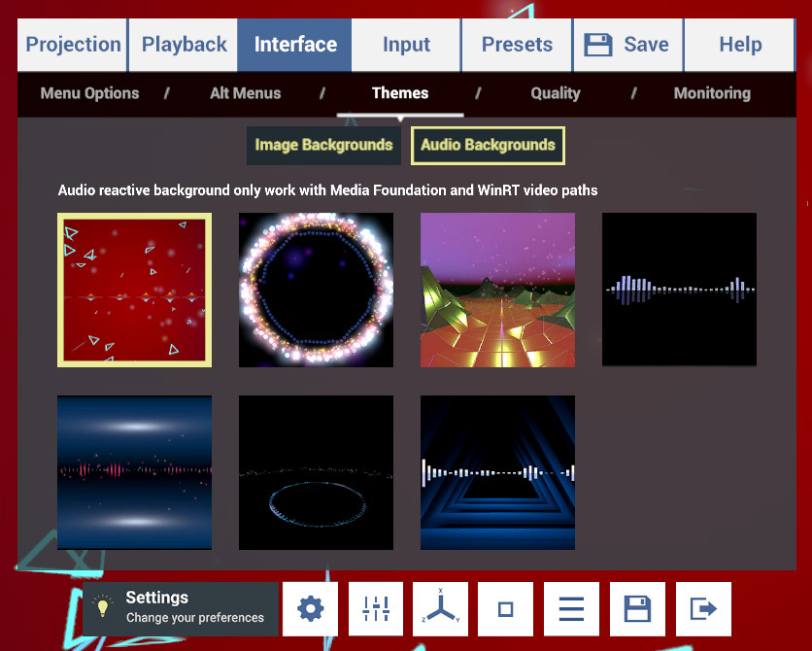Select the XYZ axis orientation icon
This screenshot has height=651, width=812.
coord(440,608)
